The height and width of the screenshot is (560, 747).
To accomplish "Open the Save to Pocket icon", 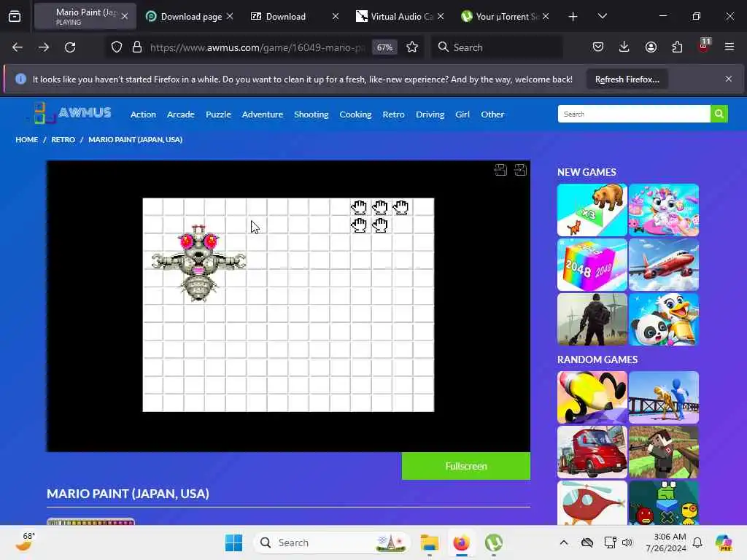I will coord(598,47).
